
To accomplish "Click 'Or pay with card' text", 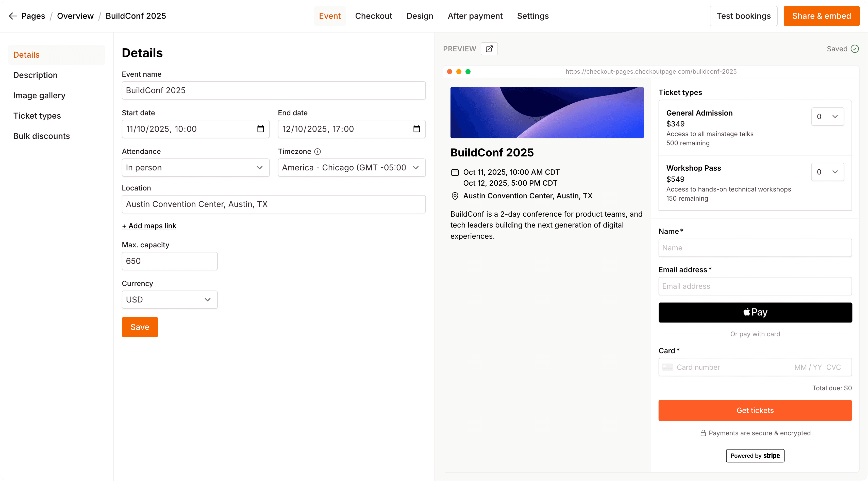I will (x=755, y=334).
